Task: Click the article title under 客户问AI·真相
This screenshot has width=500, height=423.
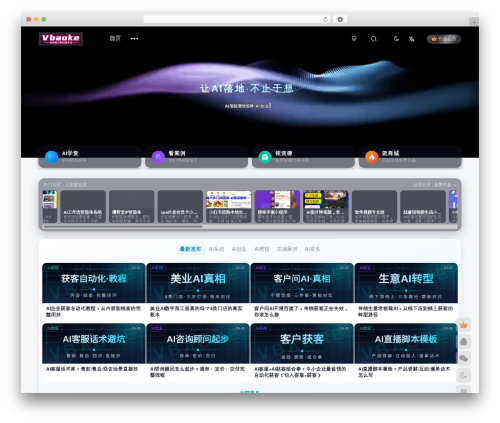Action: coord(301,311)
